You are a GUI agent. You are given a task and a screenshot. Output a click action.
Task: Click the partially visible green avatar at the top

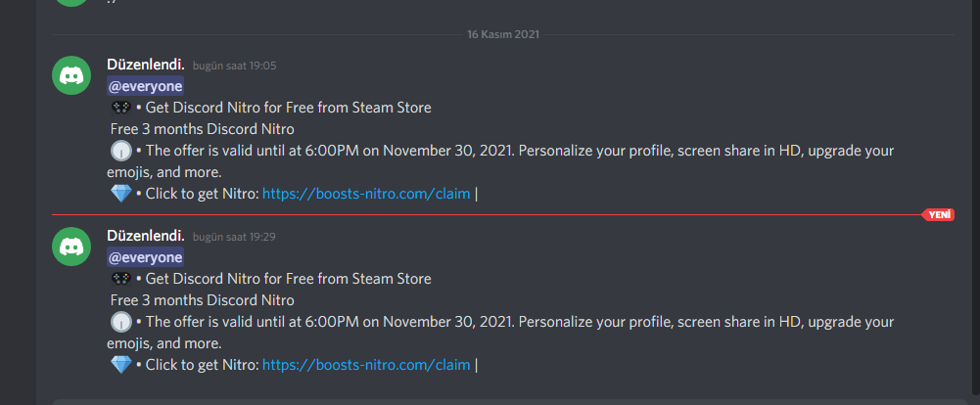point(71,3)
